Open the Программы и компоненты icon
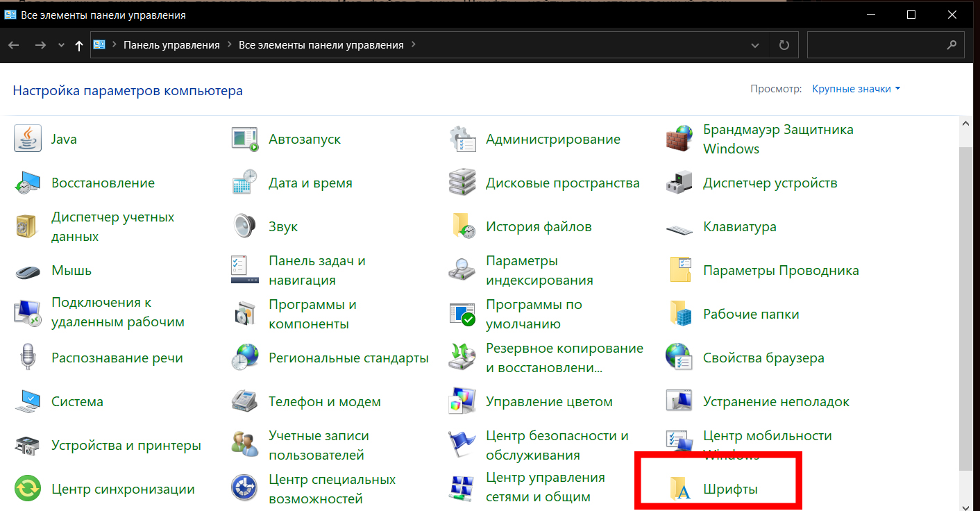 [x=245, y=314]
